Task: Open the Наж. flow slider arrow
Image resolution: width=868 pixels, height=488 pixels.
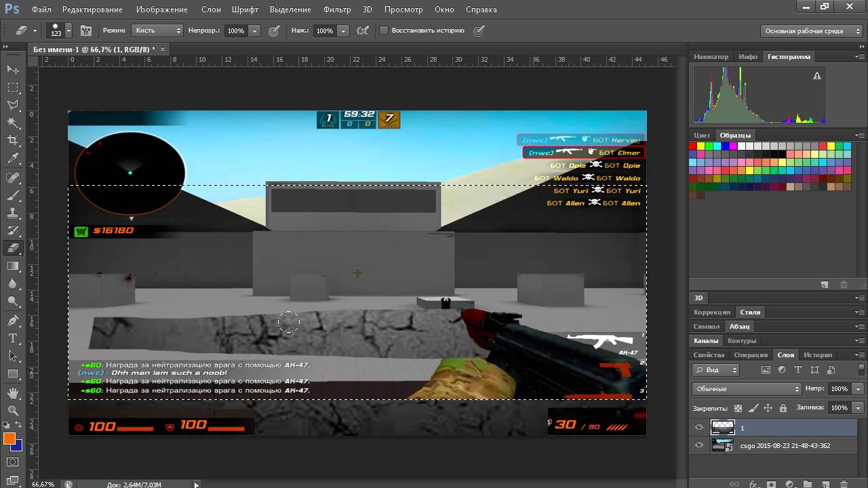Action: click(x=343, y=31)
